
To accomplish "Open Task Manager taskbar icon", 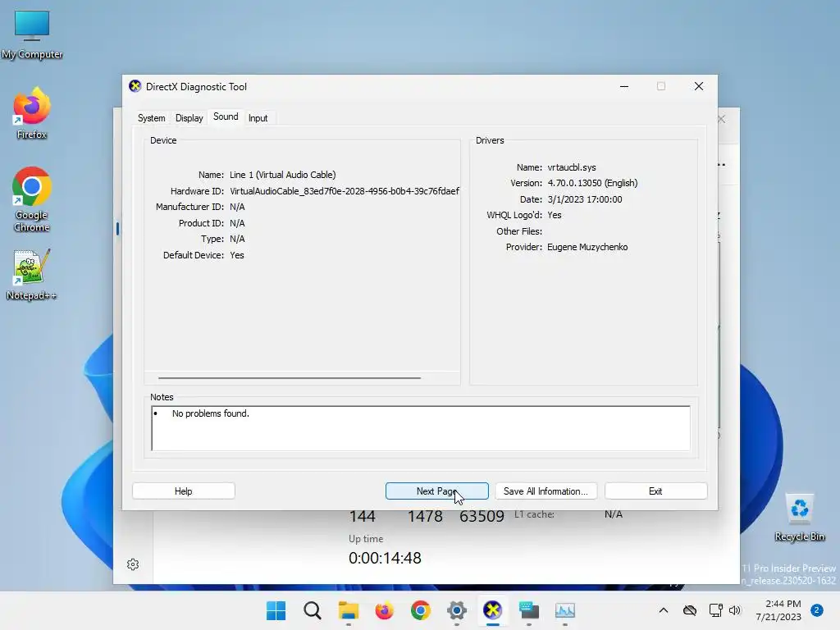I will click(x=564, y=610).
